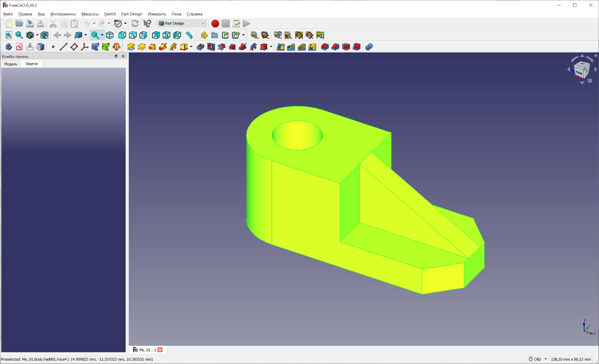Select the Pad tool
This screenshot has height=364, width=599.
tap(131, 47)
